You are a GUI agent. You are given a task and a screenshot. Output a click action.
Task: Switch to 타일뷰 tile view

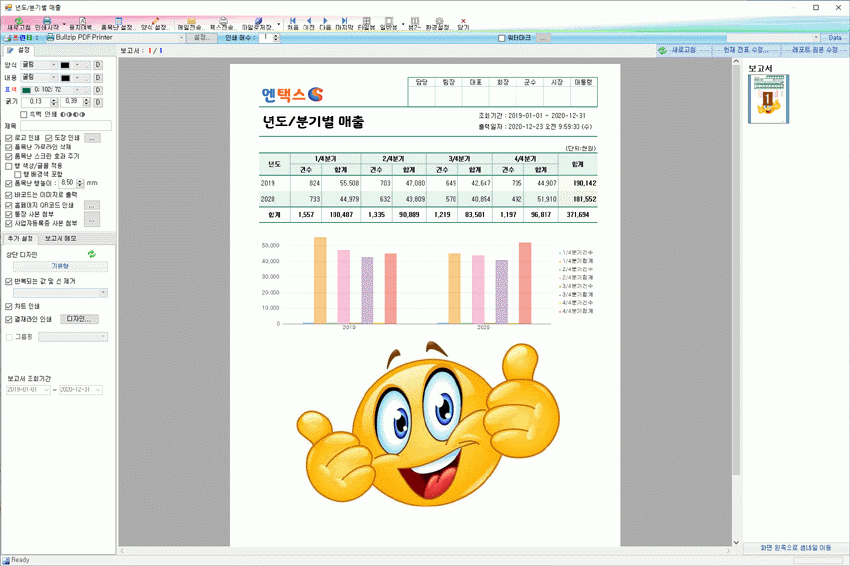click(366, 23)
